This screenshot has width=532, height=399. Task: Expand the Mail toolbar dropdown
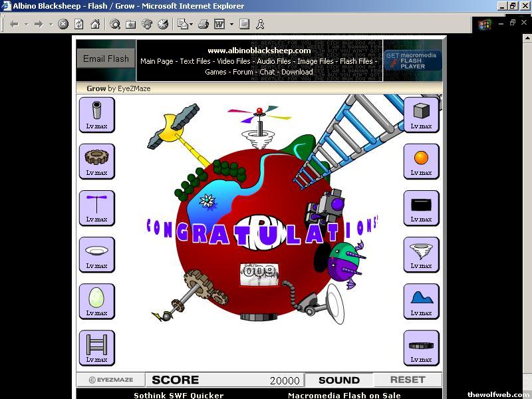192,25
